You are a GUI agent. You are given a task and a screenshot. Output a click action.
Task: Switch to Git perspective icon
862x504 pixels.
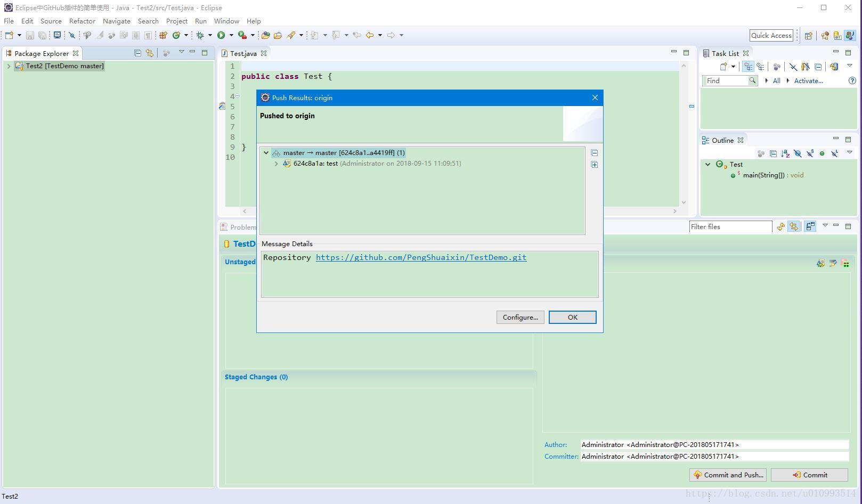[837, 36]
